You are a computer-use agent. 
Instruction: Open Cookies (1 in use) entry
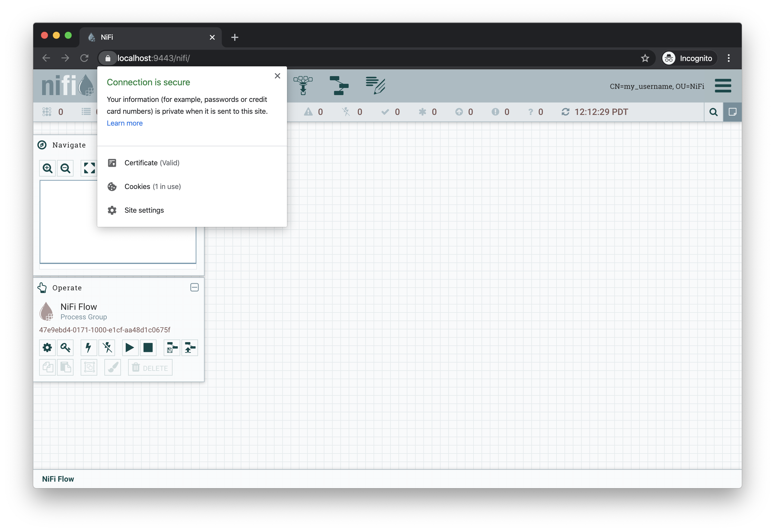[x=152, y=187]
